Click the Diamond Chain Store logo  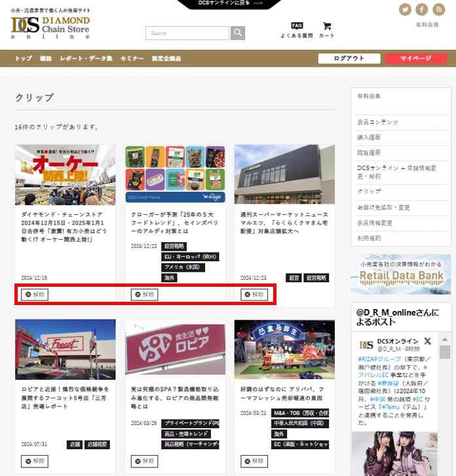click(50, 27)
